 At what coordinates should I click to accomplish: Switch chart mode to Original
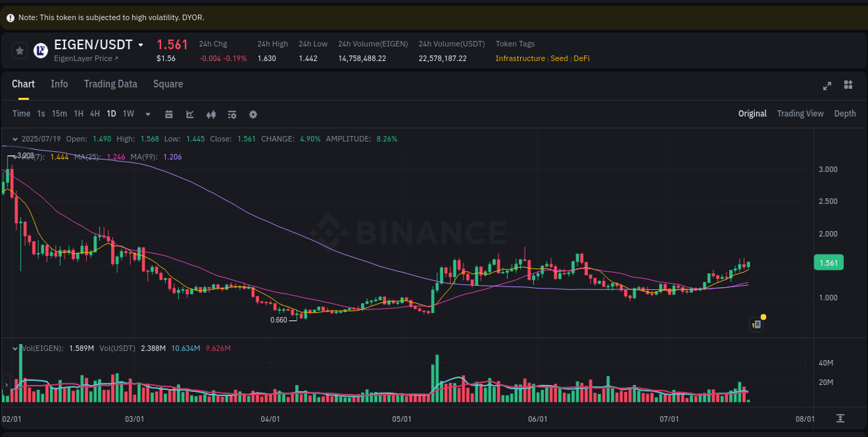752,113
